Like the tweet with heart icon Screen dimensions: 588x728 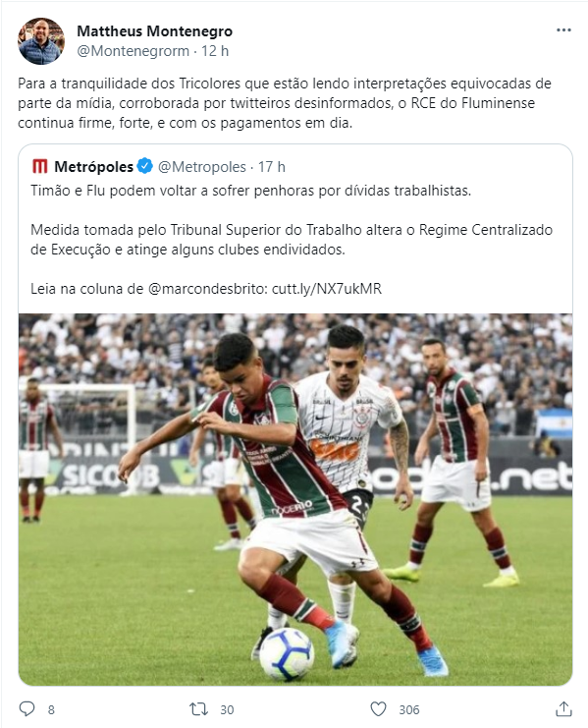(x=378, y=709)
